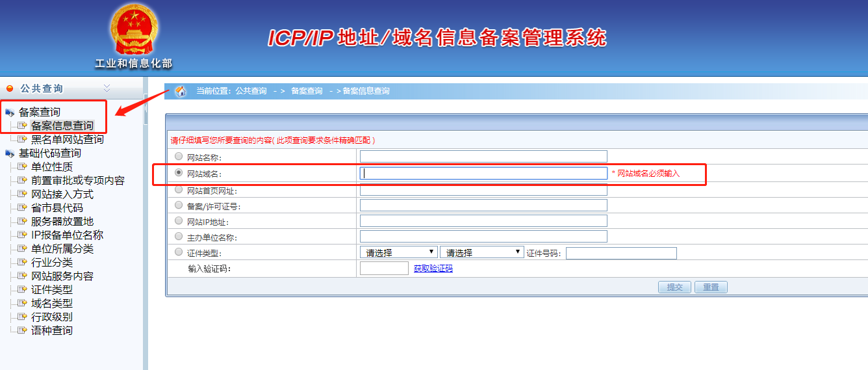Open the second 请选择 dropdown before 证件号码
Screen dimensions: 868x370
pyautogui.click(x=481, y=252)
